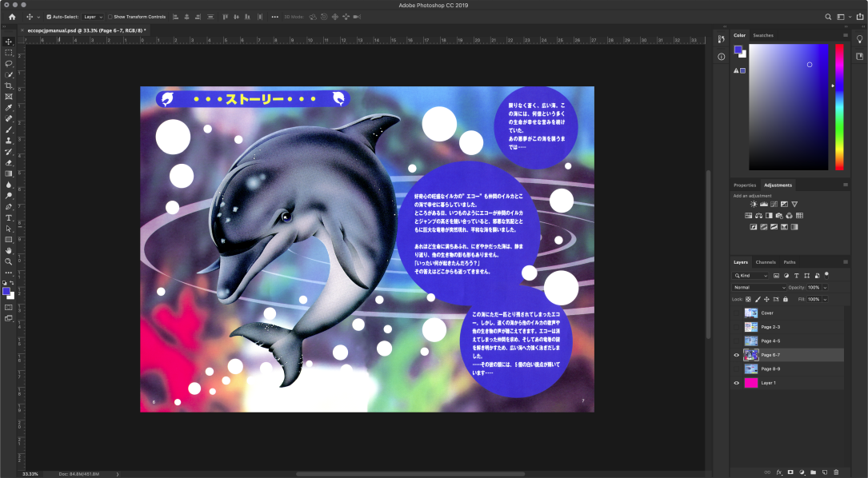Expand the layer Opacity dropdown arrow
This screenshot has width=868, height=478.
pos(825,287)
